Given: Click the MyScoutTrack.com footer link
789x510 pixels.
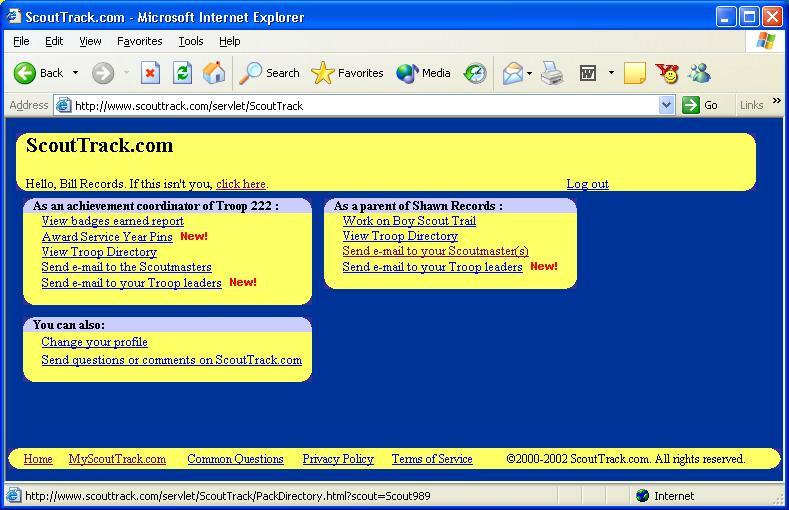Looking at the screenshot, I should 117,459.
